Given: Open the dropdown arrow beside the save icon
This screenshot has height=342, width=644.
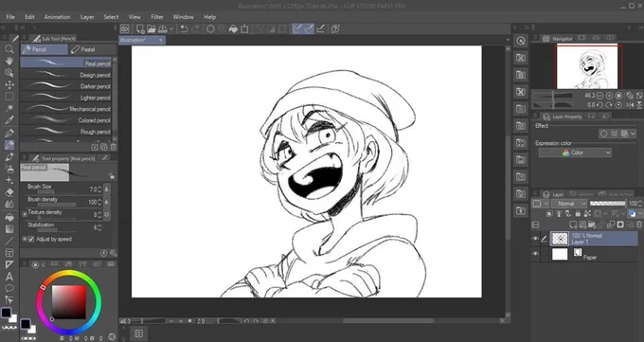Looking at the screenshot, I should tap(171, 28).
